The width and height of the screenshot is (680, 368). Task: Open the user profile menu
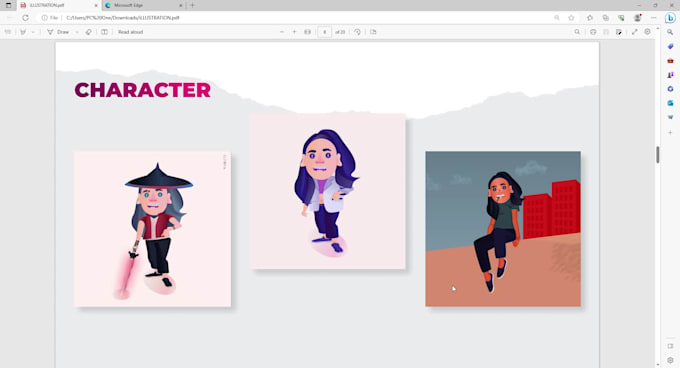pyautogui.click(x=638, y=18)
